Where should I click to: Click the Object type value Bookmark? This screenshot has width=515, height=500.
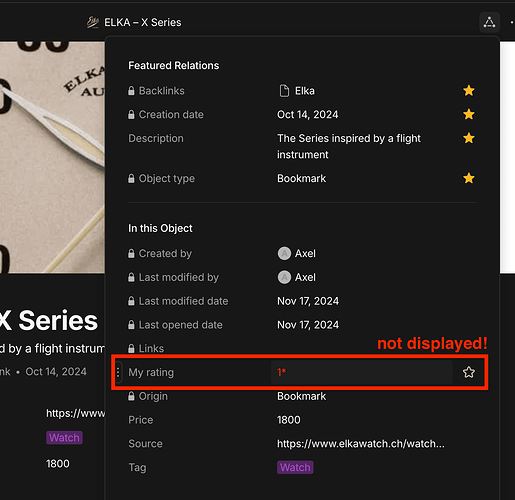[x=301, y=178]
